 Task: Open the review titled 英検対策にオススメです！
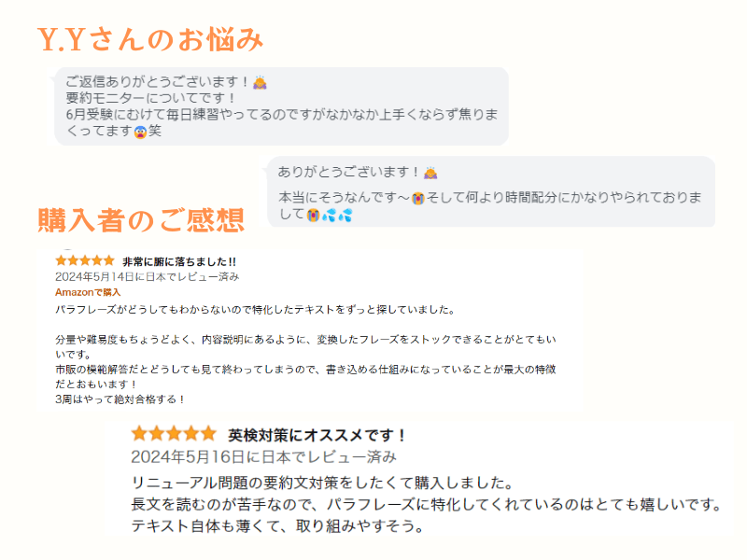[x=318, y=435]
